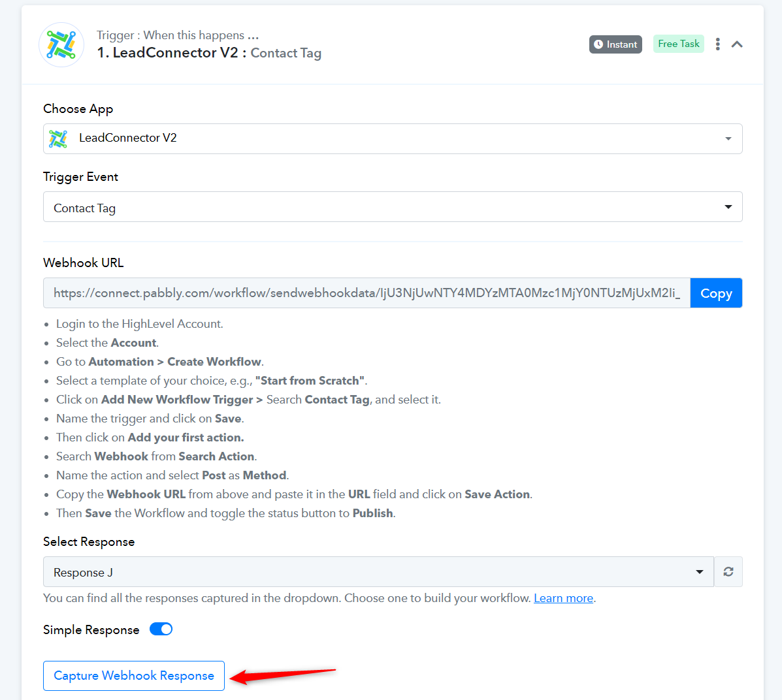Click the instruction about pasting Webhook URL and Save Action
Viewport: 782px width, 700px height.
point(294,494)
